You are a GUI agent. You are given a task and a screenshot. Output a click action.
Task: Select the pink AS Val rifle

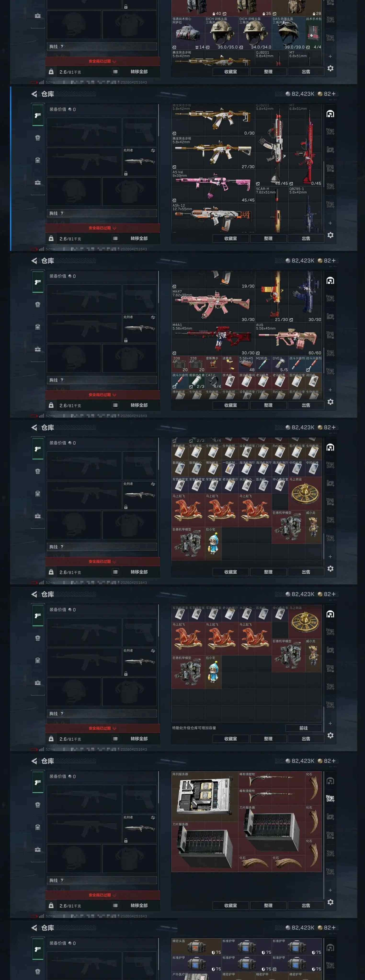tap(213, 186)
